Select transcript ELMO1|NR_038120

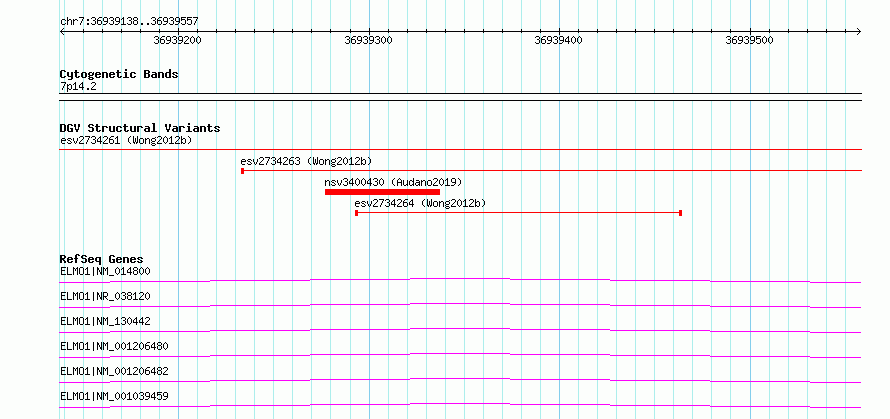105,296
